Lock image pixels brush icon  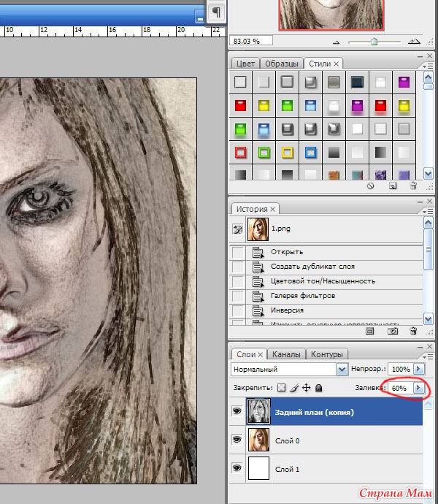(x=294, y=388)
